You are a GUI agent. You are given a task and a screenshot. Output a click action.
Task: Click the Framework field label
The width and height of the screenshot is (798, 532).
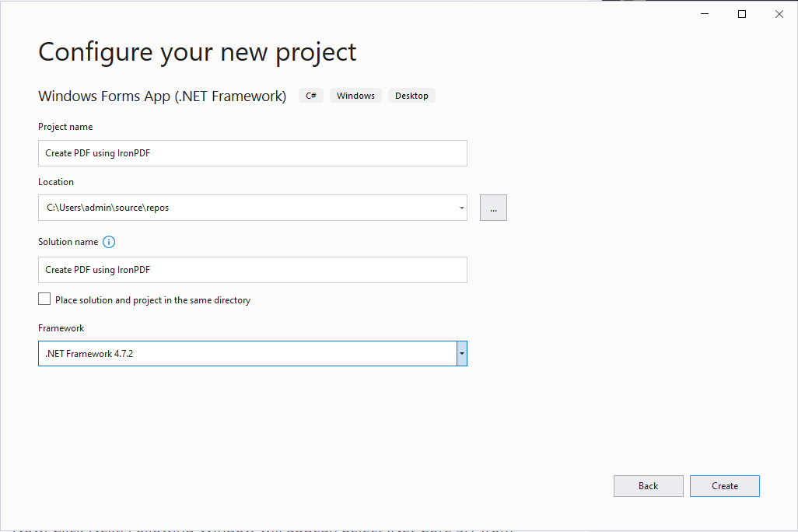point(61,328)
